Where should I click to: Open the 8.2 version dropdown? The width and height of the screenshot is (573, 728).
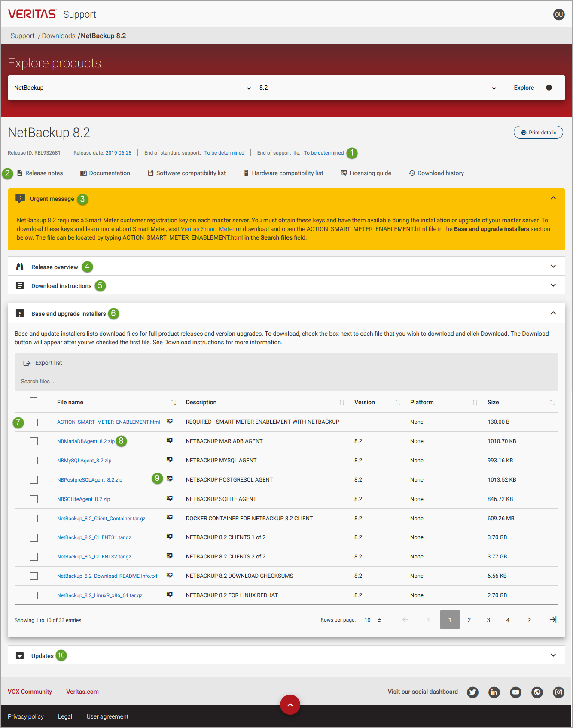(x=378, y=88)
